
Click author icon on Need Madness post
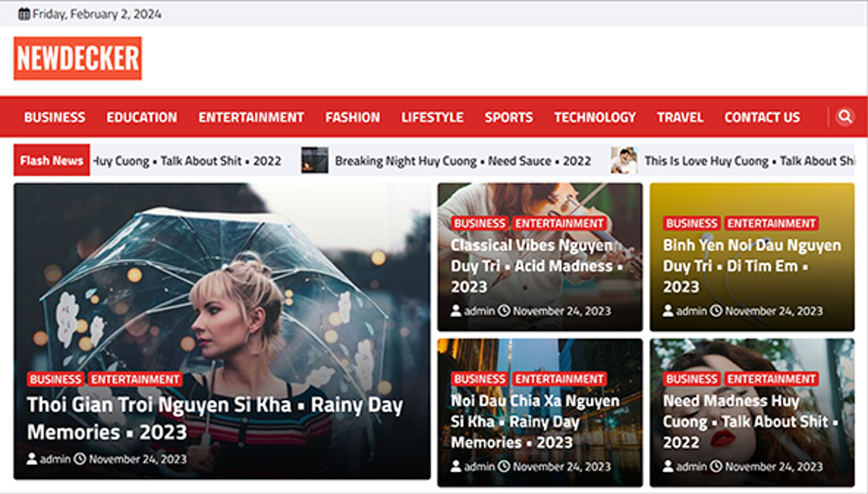pos(668,466)
